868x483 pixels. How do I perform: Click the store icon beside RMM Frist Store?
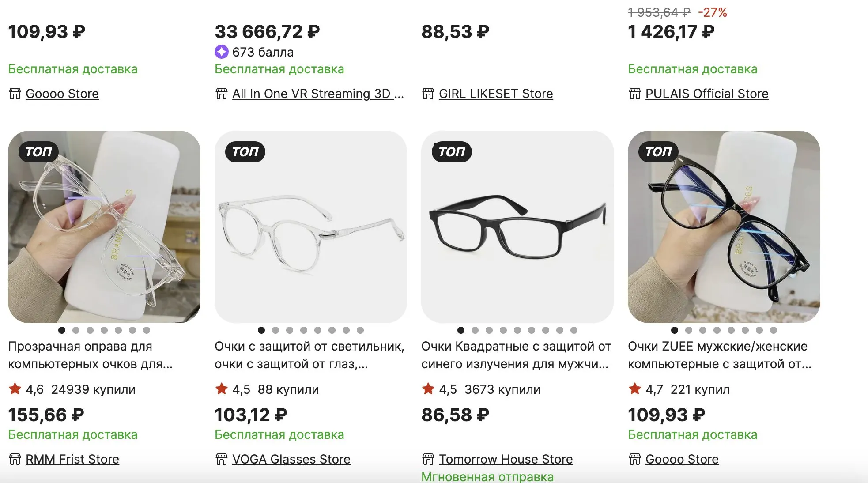pos(15,459)
